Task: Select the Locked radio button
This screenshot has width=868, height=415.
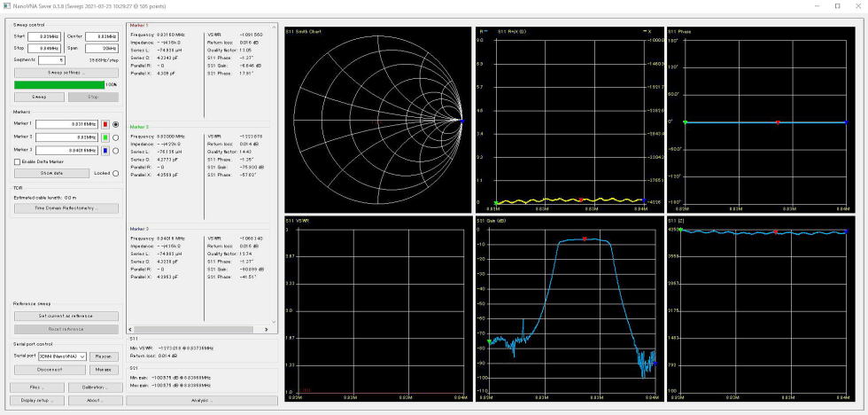Action: (x=115, y=174)
